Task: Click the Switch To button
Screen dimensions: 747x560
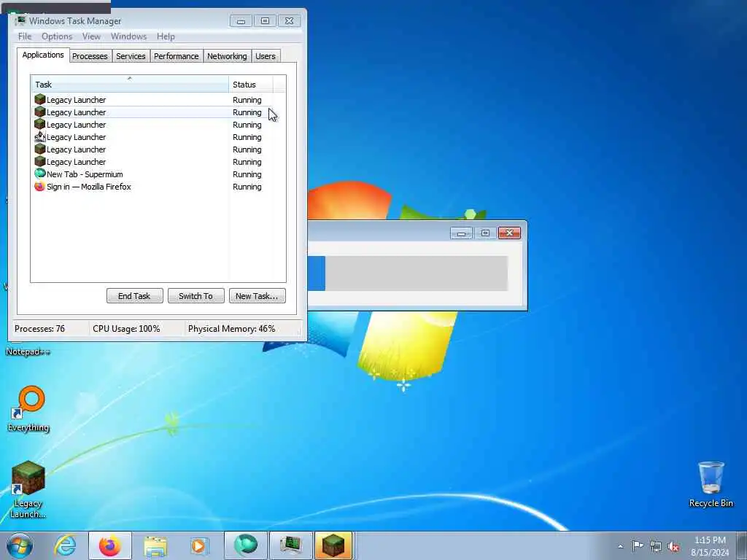Action: pos(196,296)
